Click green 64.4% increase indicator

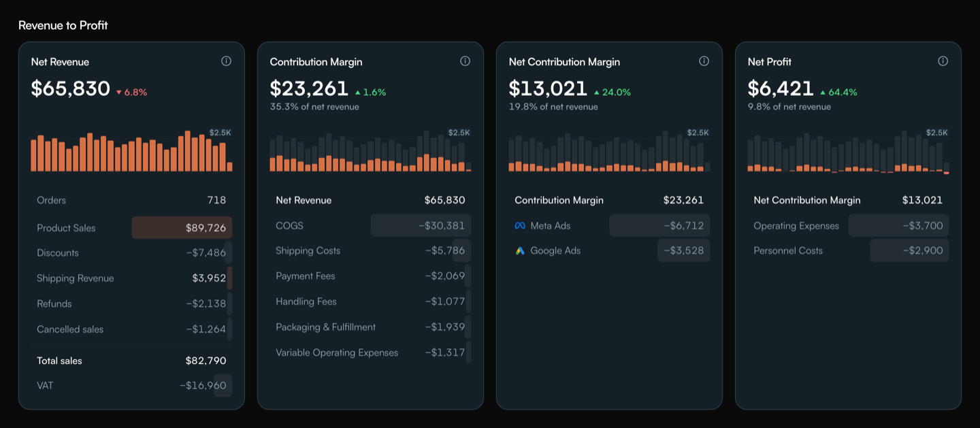(838, 93)
